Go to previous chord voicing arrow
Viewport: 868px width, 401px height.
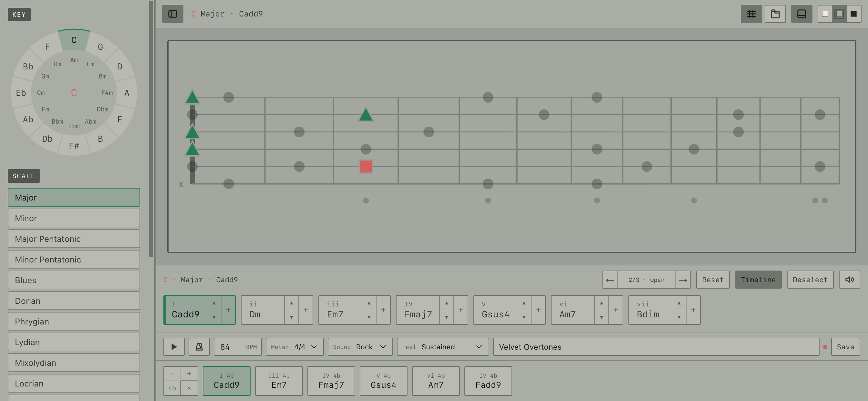tap(610, 280)
